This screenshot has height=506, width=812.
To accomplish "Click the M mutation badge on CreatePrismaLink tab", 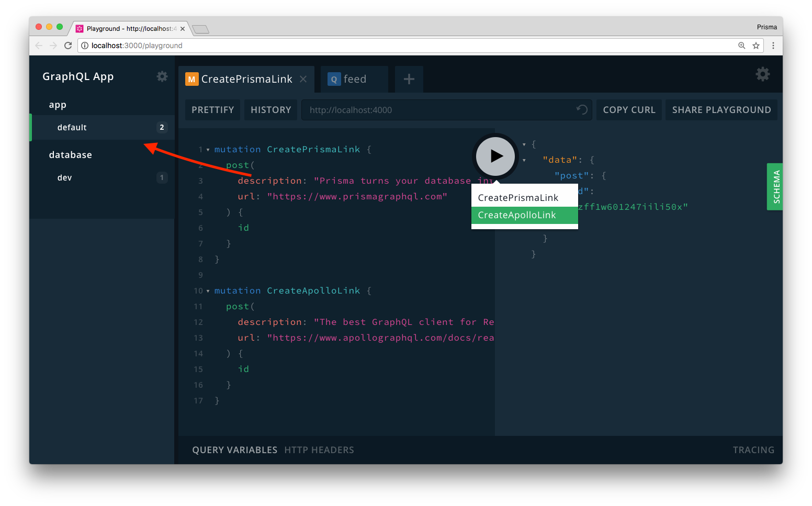I will pyautogui.click(x=191, y=78).
